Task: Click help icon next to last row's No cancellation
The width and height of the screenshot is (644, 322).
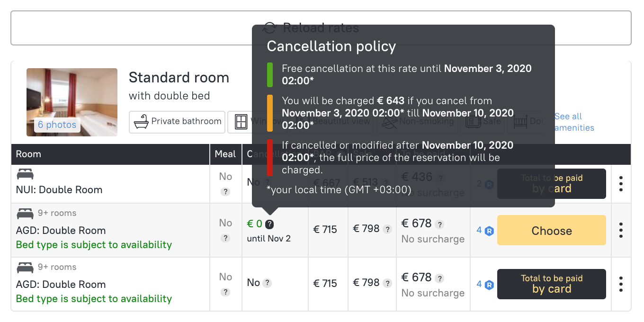Action: (267, 283)
